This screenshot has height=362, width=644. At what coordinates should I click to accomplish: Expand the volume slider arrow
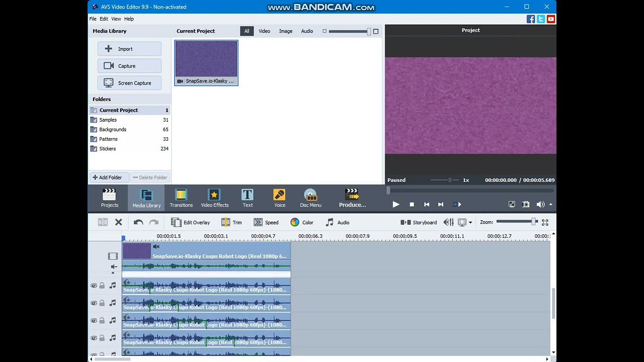point(550,204)
